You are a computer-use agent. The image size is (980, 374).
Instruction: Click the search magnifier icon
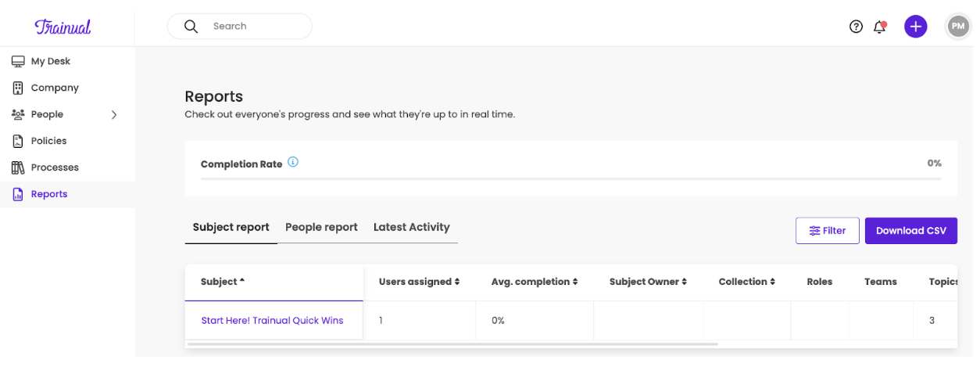click(x=191, y=27)
